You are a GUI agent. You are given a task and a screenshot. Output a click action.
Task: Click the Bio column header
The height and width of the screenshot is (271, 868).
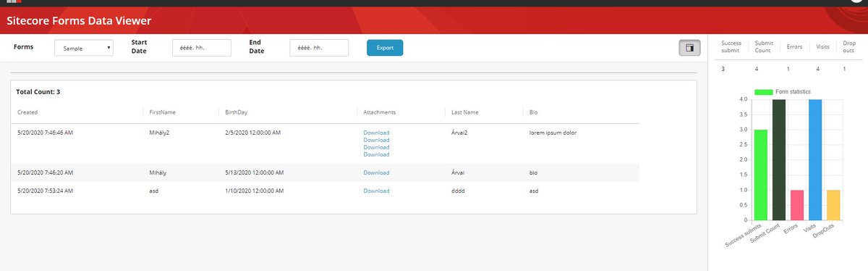pyautogui.click(x=533, y=112)
